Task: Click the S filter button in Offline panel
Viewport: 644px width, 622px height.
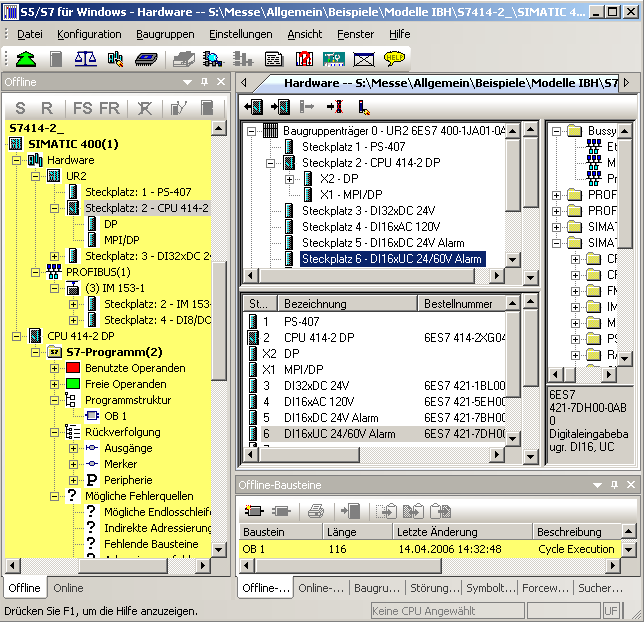Action: [x=20, y=108]
